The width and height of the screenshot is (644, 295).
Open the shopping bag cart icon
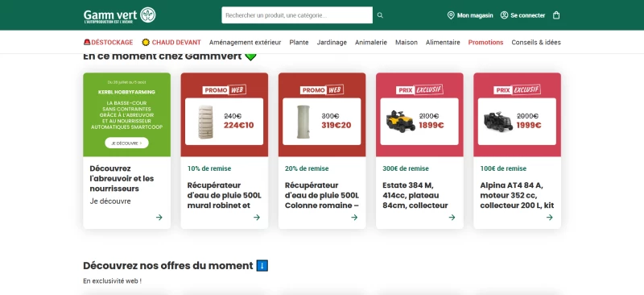(x=556, y=15)
